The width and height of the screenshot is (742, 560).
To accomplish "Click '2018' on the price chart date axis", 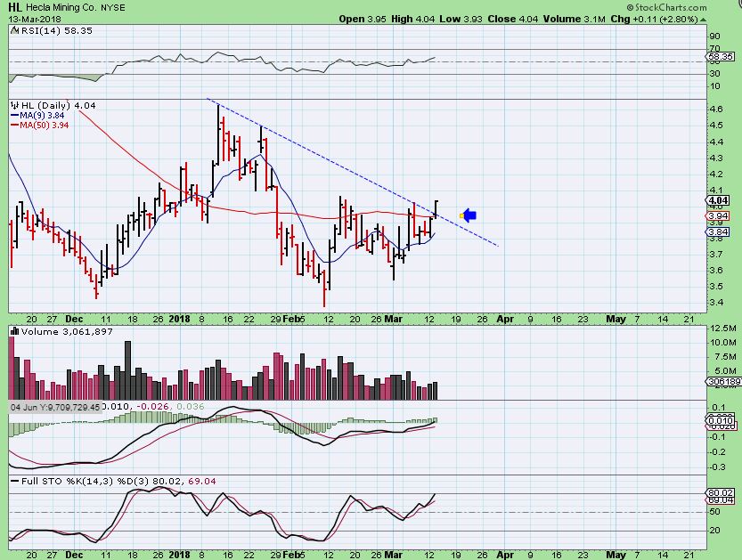I will [x=179, y=319].
